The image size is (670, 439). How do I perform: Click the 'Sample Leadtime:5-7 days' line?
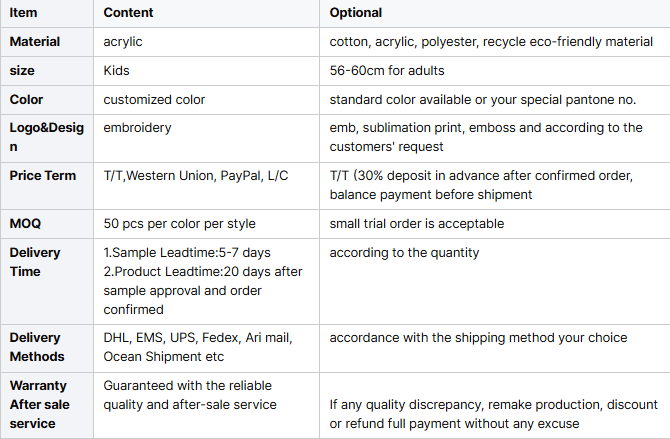(x=187, y=253)
